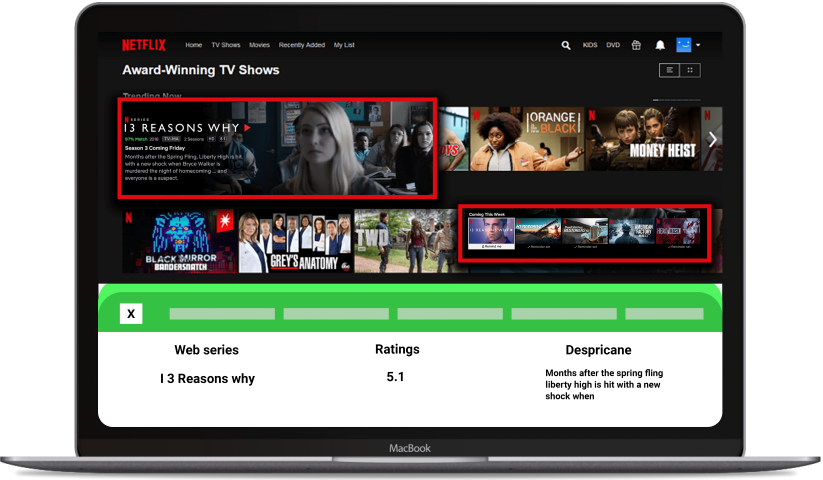Open KIDS section link
Image resolution: width=823 pixels, height=480 pixels.
(x=590, y=45)
